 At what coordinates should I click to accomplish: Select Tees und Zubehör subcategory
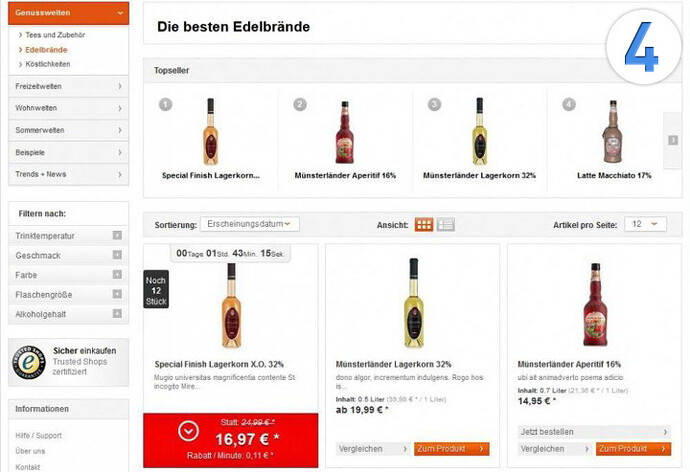(x=55, y=35)
